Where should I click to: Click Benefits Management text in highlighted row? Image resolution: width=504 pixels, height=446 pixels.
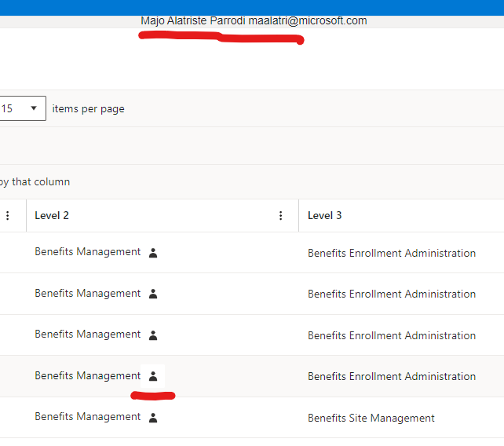(x=87, y=376)
